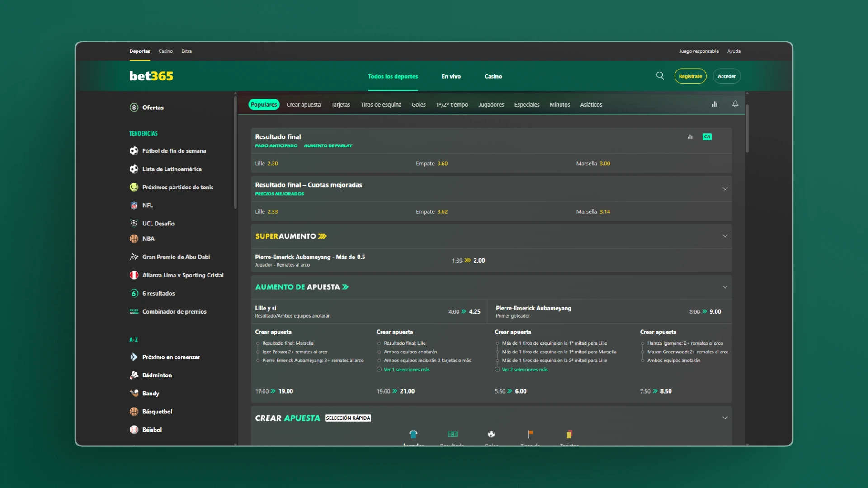
Task: Choose Ambos equipos anotarán radio option
Action: tap(378, 352)
